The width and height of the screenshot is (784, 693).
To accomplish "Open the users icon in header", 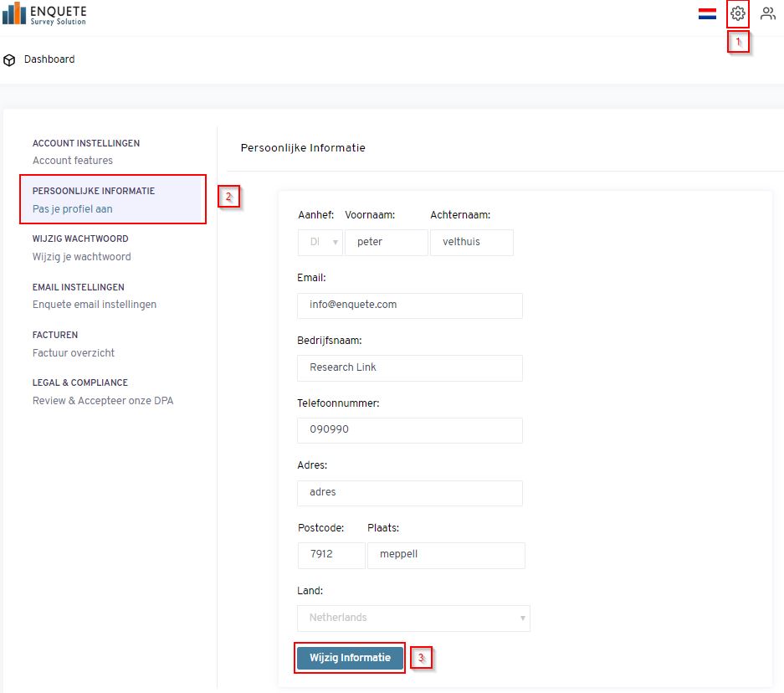I will tap(767, 13).
